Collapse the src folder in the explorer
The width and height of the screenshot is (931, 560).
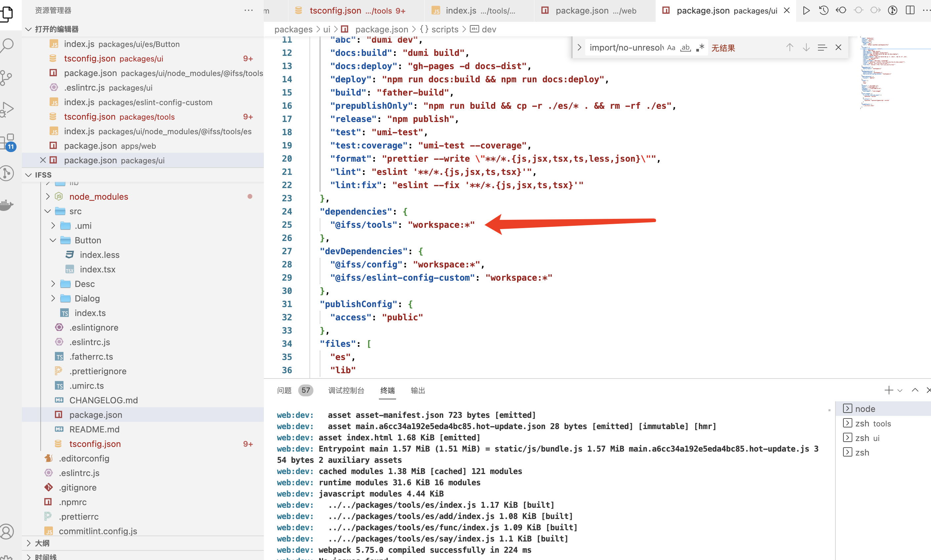coord(48,211)
